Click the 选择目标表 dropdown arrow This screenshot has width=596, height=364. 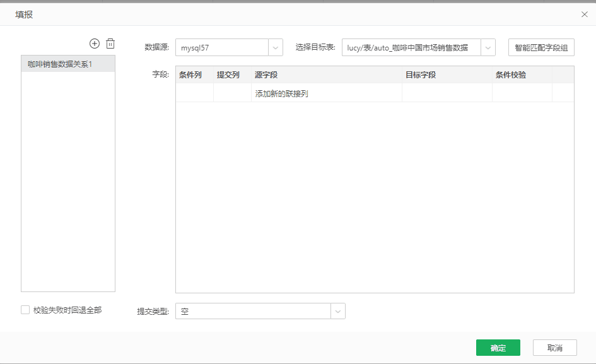pyautogui.click(x=488, y=47)
